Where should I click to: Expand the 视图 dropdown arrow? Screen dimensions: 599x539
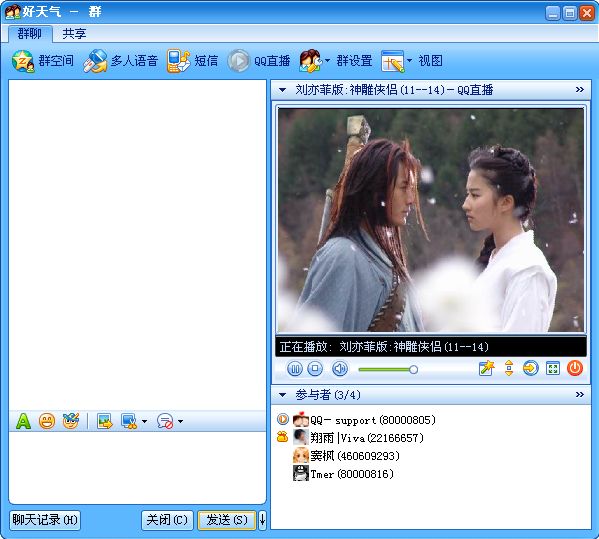(409, 60)
